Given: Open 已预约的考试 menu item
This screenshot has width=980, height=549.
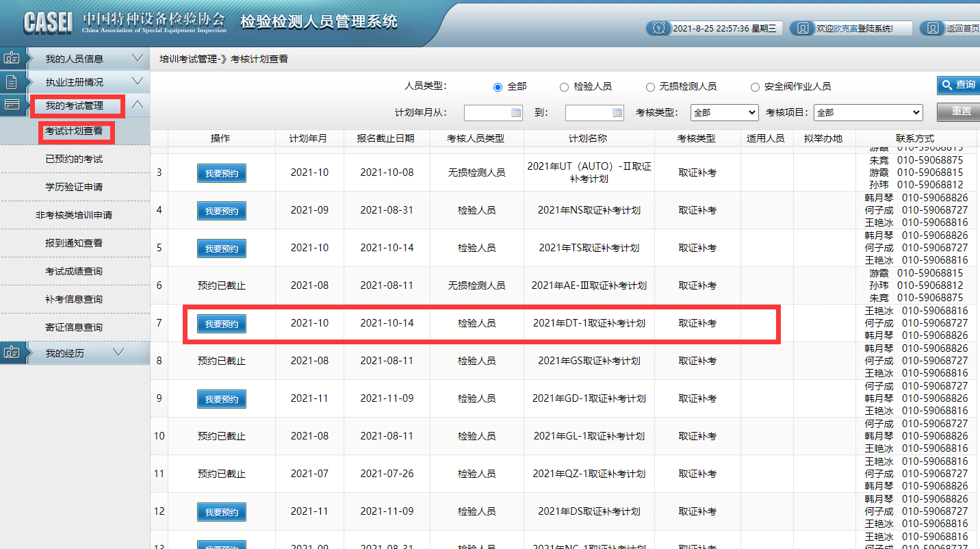Looking at the screenshot, I should tap(74, 159).
